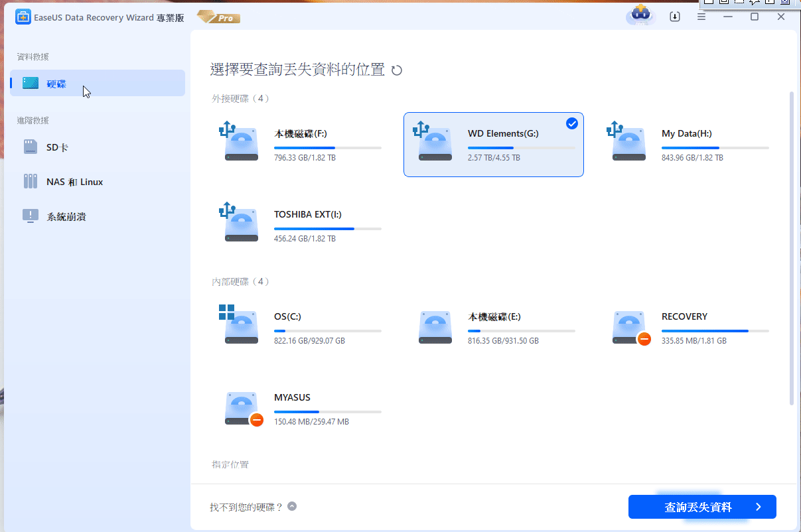Screen dimensions: 801x532
Task: Click the usage bar of WD Elements(G:)
Action: 522,148
